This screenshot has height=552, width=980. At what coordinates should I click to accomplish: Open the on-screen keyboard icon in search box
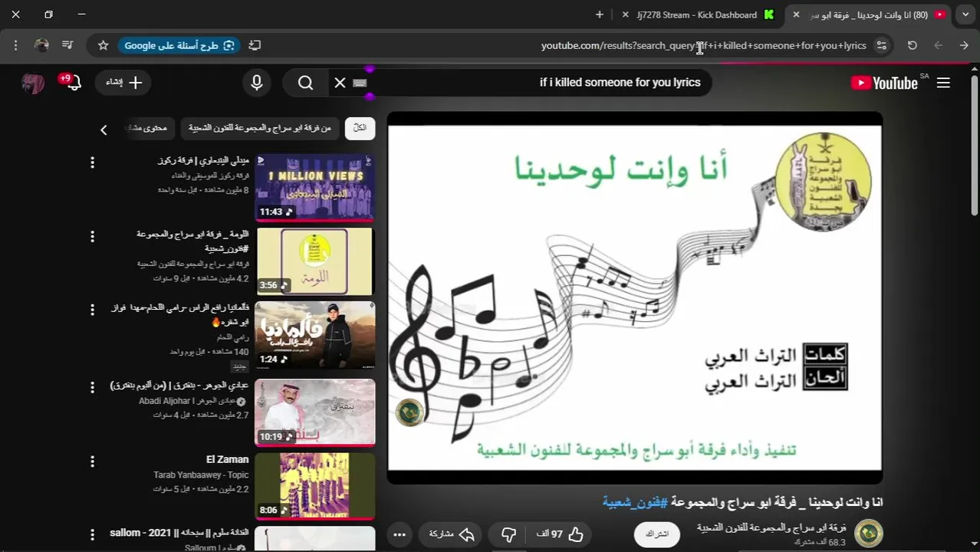tap(360, 83)
